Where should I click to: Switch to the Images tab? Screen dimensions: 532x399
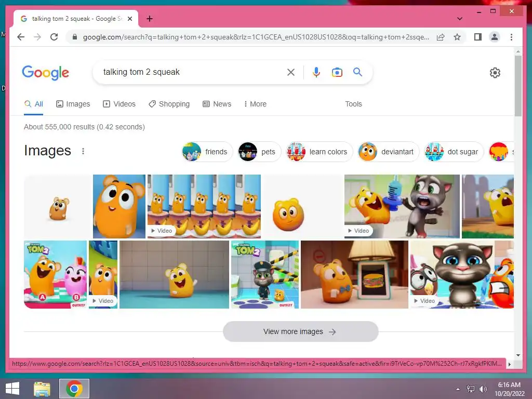coord(73,104)
